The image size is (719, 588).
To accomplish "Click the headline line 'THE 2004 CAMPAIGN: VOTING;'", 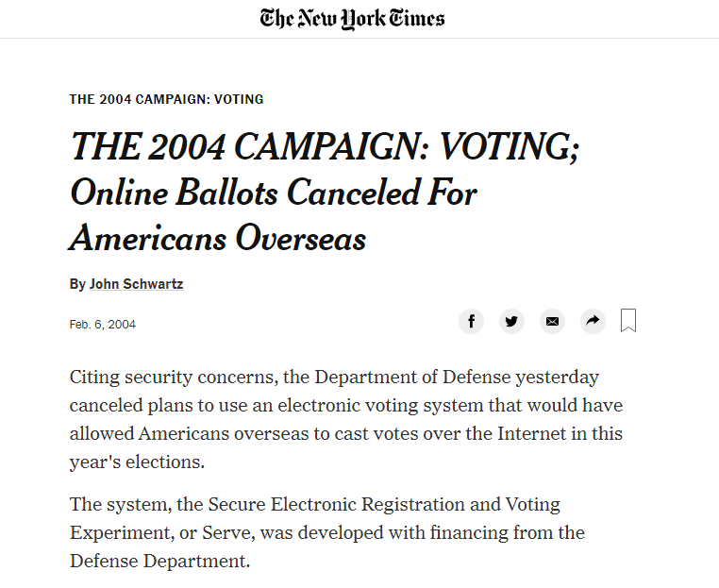I will pyautogui.click(x=325, y=147).
